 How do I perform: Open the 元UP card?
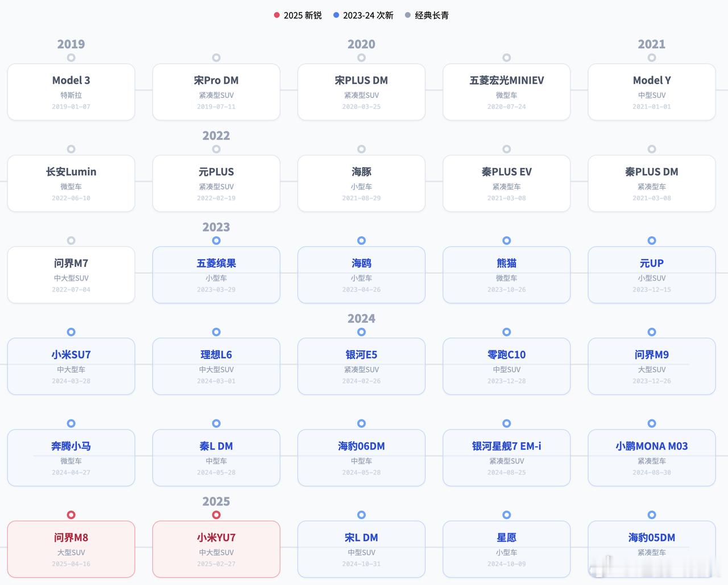coord(652,275)
